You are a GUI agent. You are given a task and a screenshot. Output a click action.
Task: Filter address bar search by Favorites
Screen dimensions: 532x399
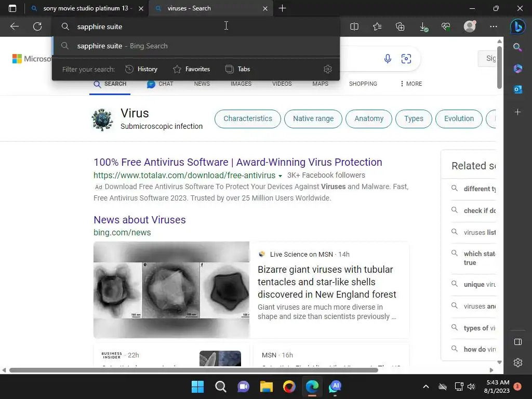[x=192, y=69]
